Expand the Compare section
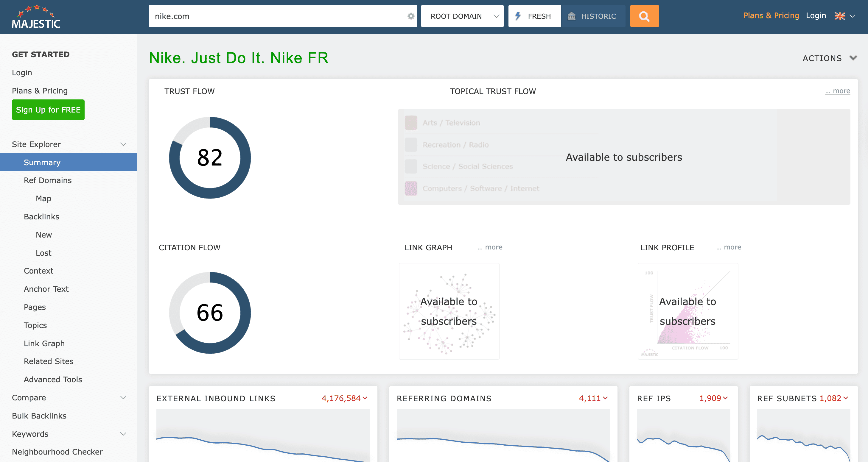This screenshot has width=868, height=462. coord(123,398)
